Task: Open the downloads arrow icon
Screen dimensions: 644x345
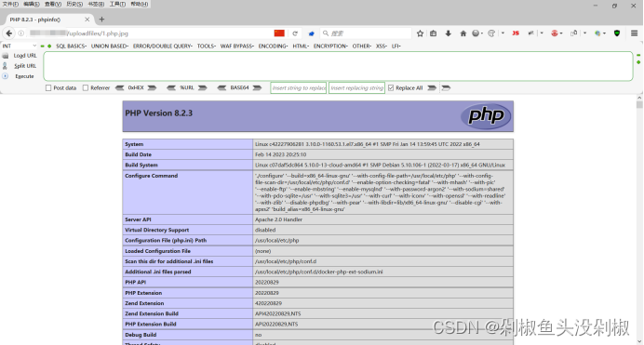Action: 448,33
